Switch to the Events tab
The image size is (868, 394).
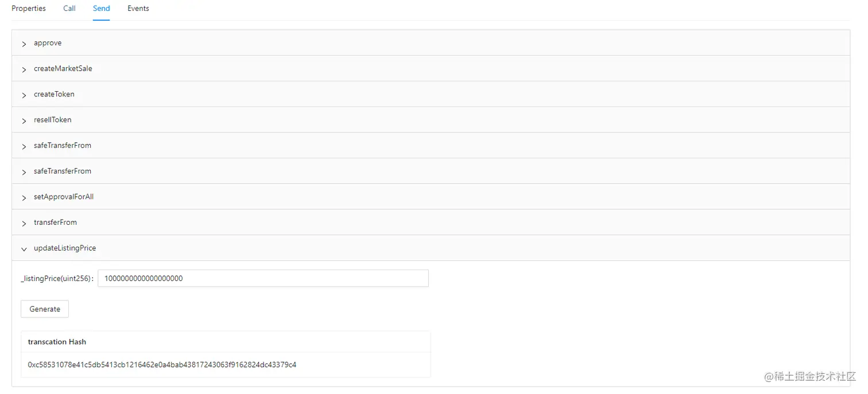[138, 9]
